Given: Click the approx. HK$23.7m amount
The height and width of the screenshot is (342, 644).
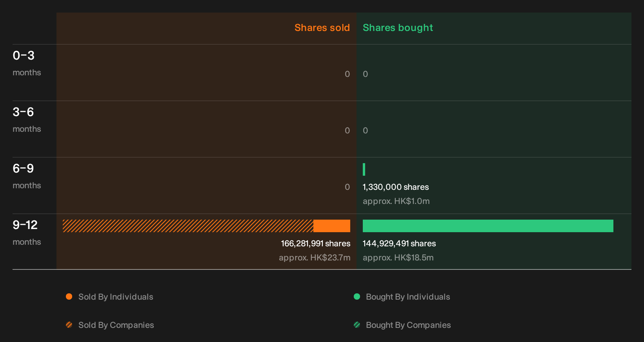Looking at the screenshot, I should pyautogui.click(x=315, y=258).
